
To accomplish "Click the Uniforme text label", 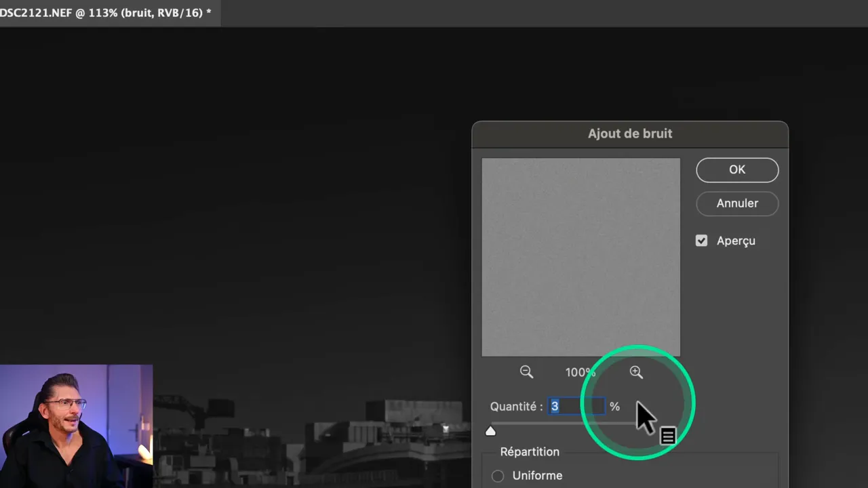I will [x=537, y=475].
